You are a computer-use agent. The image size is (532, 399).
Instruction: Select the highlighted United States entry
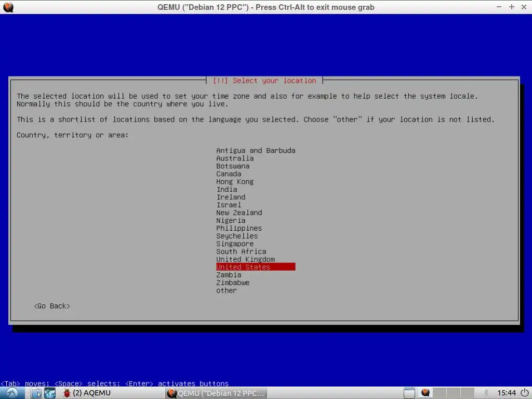pyautogui.click(x=256, y=267)
